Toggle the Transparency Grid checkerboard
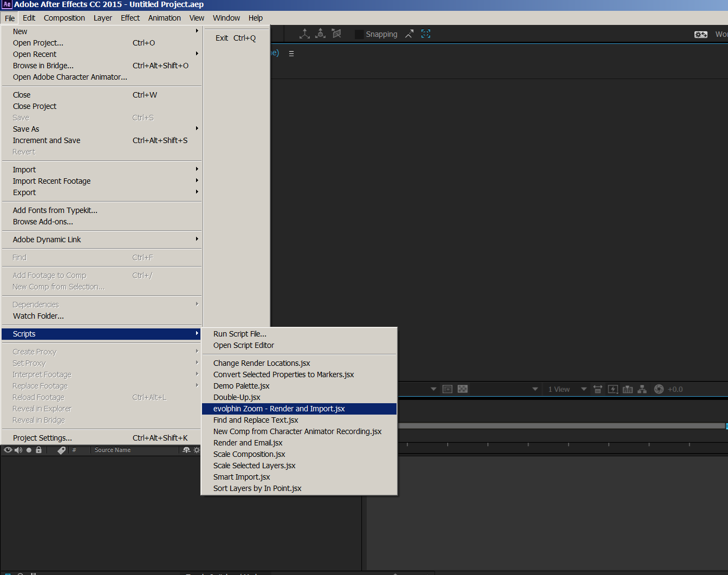Screen dimensions: 728x575 coord(463,389)
